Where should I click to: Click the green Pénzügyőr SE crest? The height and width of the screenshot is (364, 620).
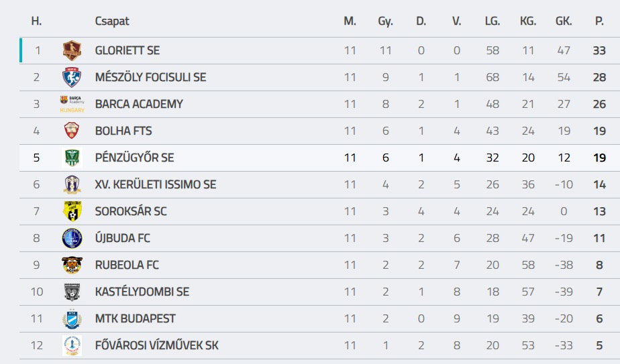pyautogui.click(x=72, y=158)
